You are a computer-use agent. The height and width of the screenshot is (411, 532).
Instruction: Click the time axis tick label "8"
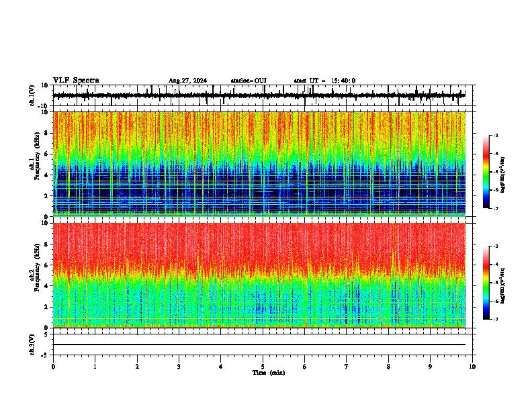point(388,367)
